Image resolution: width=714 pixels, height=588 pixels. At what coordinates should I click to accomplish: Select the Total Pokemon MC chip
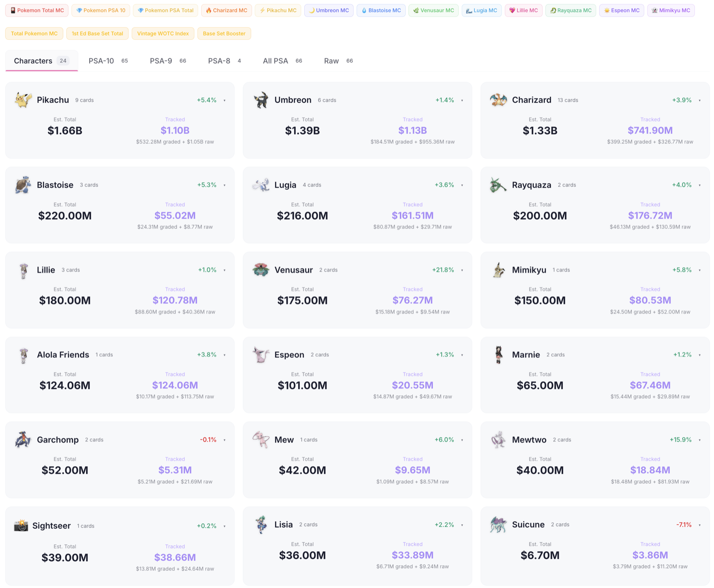[34, 33]
